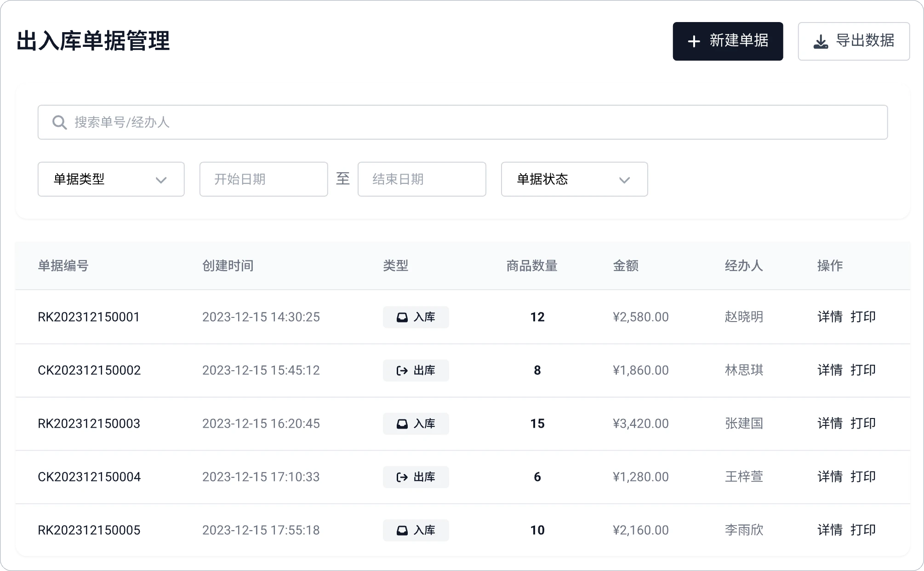Open the 单据类型 dropdown
Screen dimensions: 924x571
coord(111,179)
